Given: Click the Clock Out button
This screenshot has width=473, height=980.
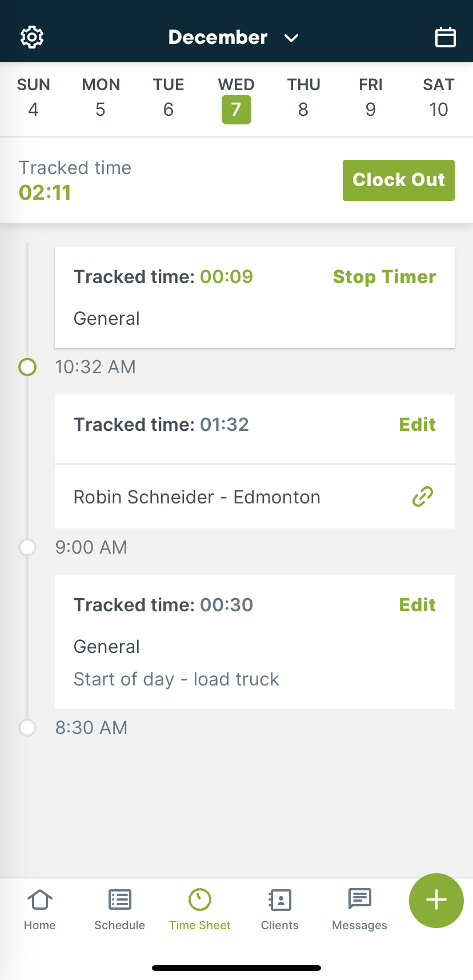Looking at the screenshot, I should (x=398, y=180).
